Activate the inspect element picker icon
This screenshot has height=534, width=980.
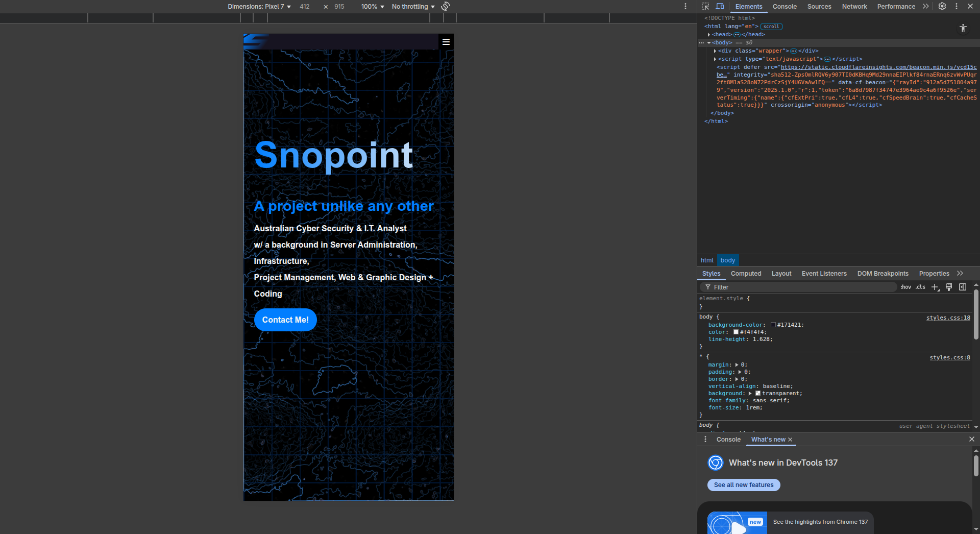(705, 7)
